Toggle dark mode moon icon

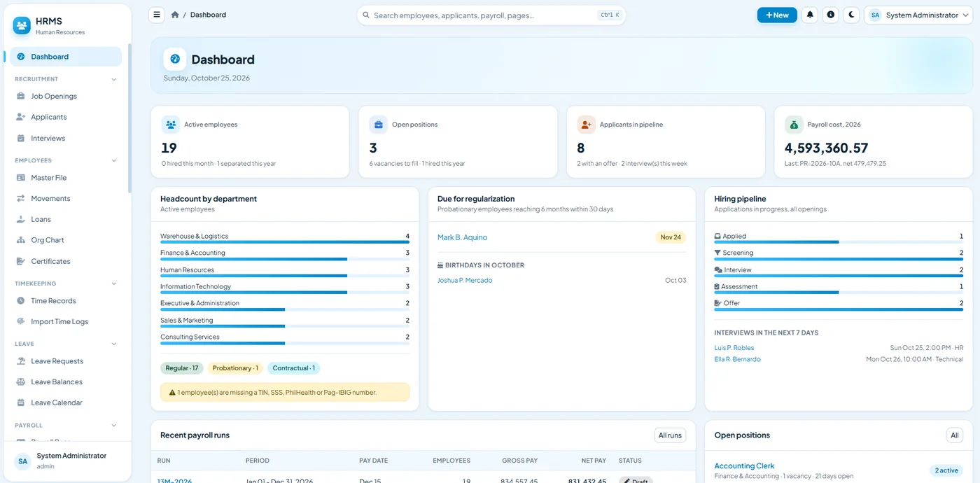click(x=851, y=15)
